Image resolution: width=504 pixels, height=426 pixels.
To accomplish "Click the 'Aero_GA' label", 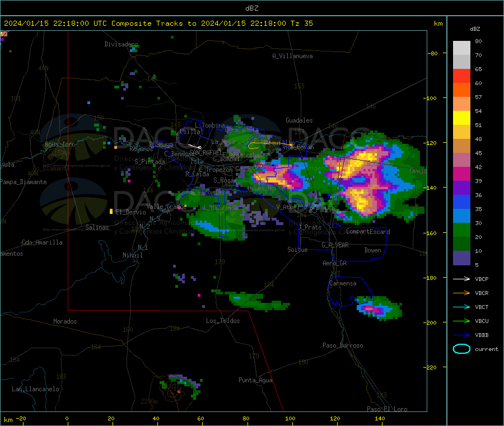I will point(334,263).
